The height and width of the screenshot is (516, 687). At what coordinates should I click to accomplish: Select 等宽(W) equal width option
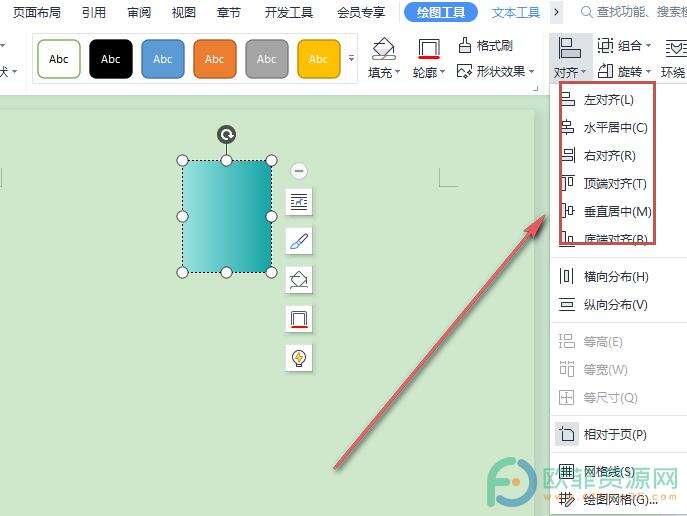(618, 370)
